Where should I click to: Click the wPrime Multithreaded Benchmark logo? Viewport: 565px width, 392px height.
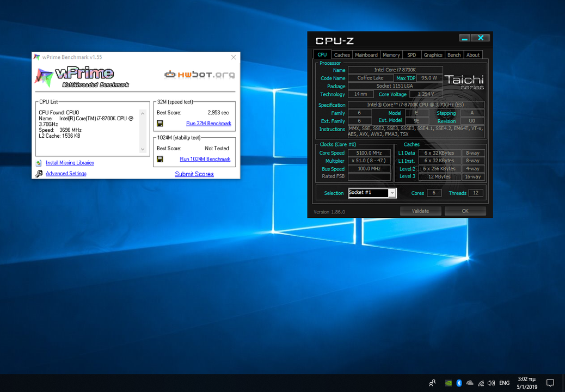(x=82, y=77)
